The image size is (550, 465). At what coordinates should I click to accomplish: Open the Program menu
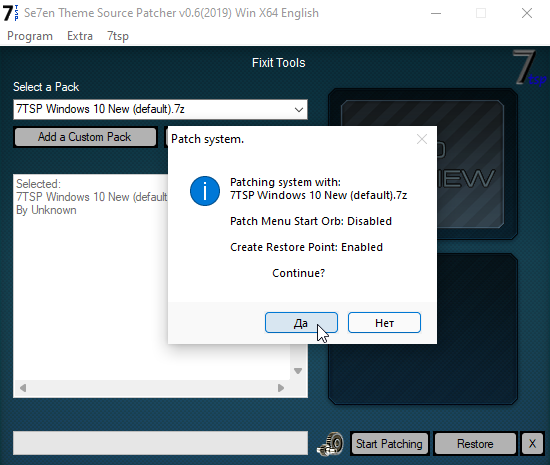click(x=30, y=36)
